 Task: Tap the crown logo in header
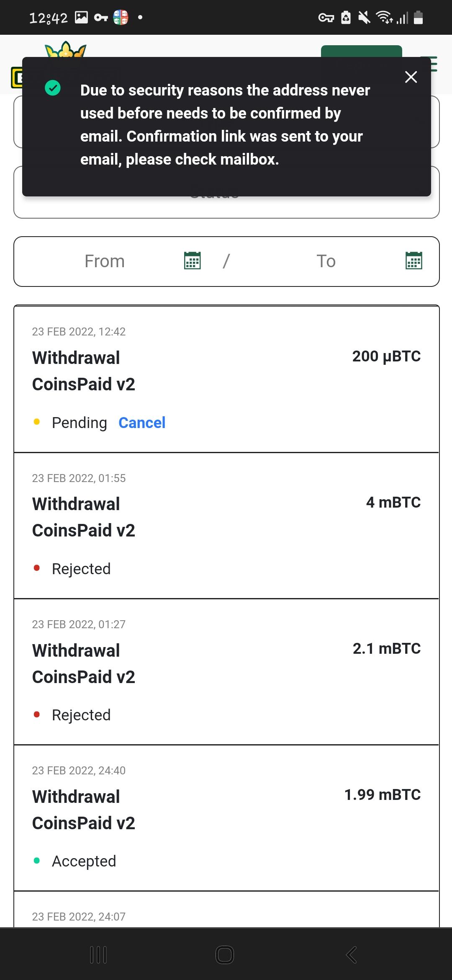click(66, 49)
